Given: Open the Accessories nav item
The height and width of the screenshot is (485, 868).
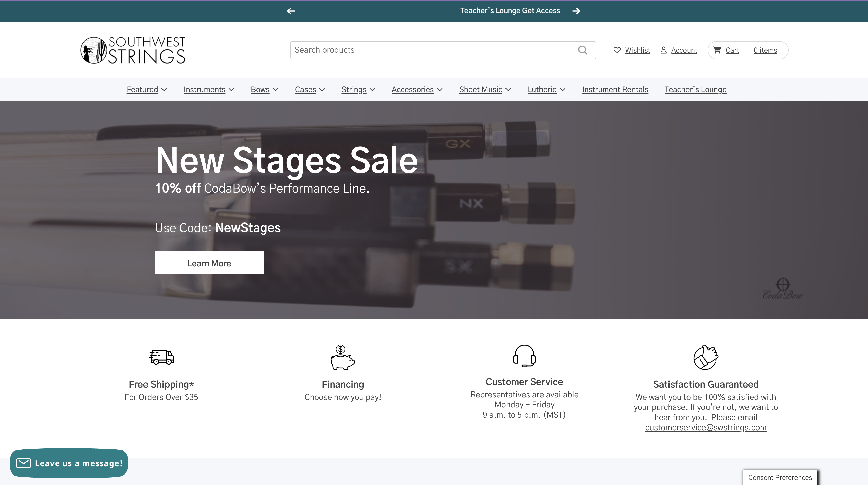Looking at the screenshot, I should click(x=412, y=90).
